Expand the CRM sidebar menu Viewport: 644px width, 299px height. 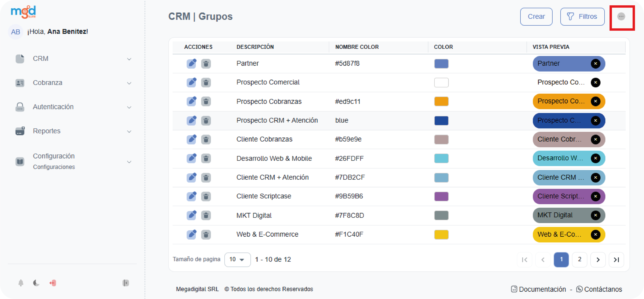[73, 59]
